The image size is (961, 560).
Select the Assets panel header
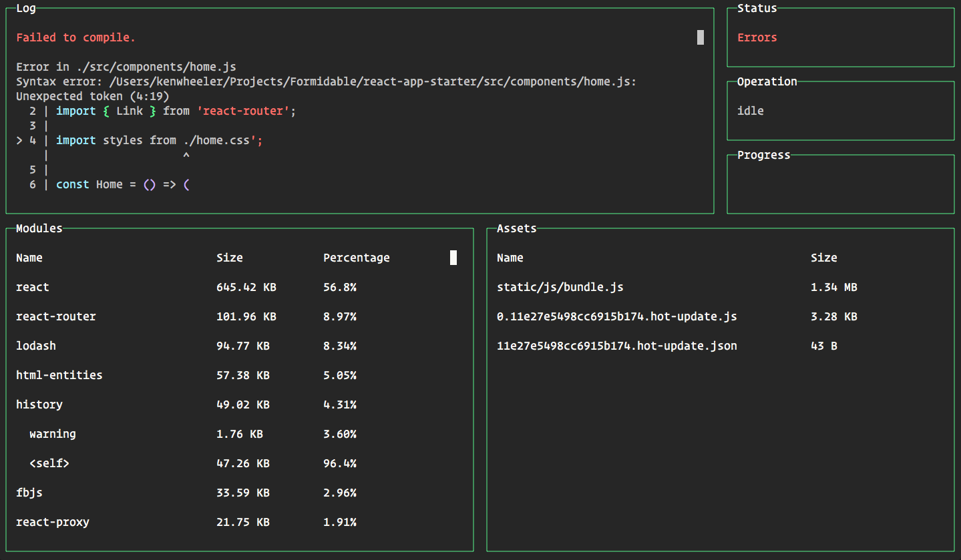tap(516, 228)
